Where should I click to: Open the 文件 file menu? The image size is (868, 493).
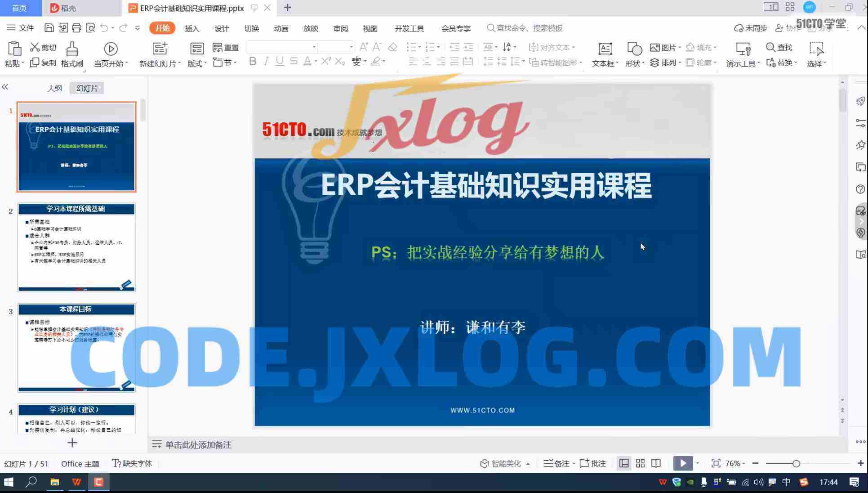click(21, 28)
